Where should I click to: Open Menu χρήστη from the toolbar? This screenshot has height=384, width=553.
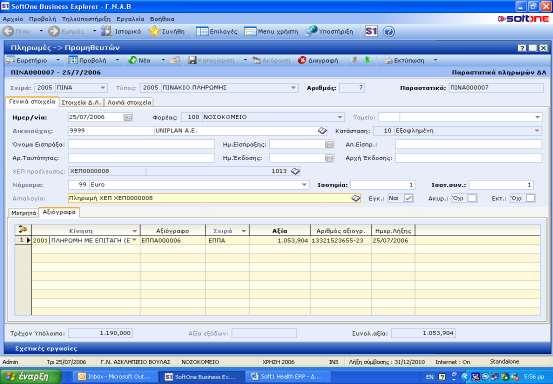271,31
